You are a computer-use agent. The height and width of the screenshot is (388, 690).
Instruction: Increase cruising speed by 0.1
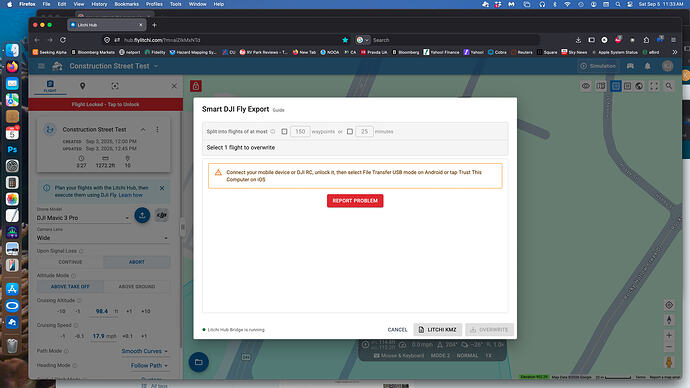[x=128, y=336]
